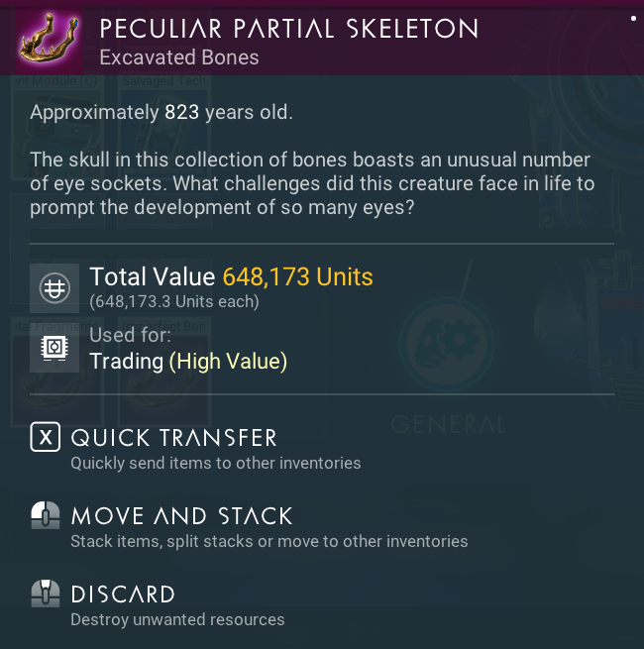Choose Move and Stack
644x649 pixels.
(181, 516)
